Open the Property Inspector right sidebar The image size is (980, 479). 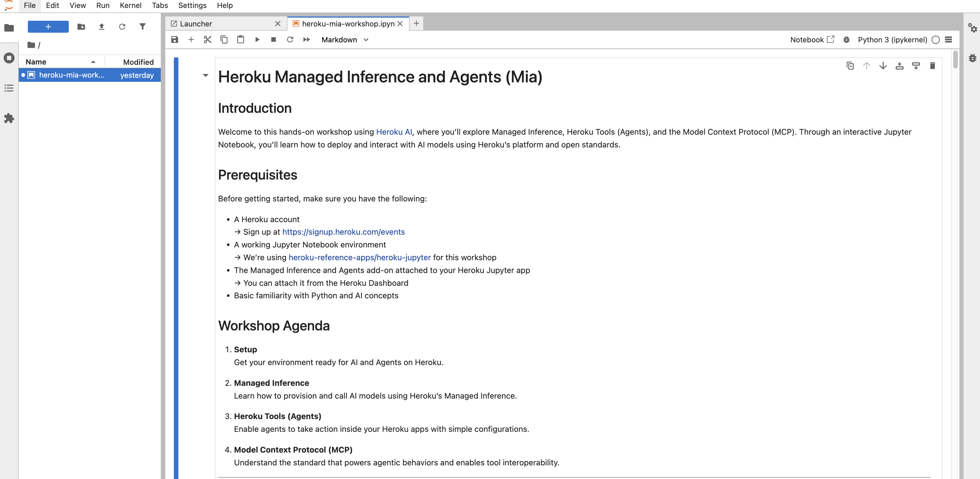click(x=972, y=28)
